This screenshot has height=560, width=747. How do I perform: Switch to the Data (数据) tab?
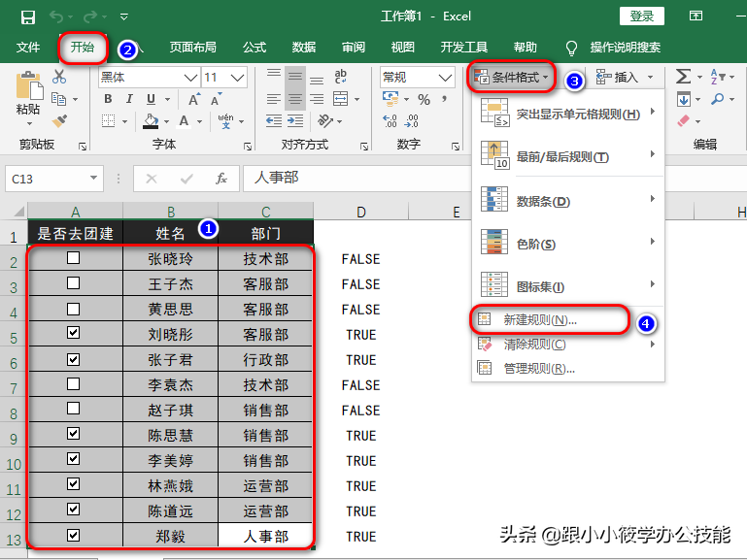[x=304, y=48]
